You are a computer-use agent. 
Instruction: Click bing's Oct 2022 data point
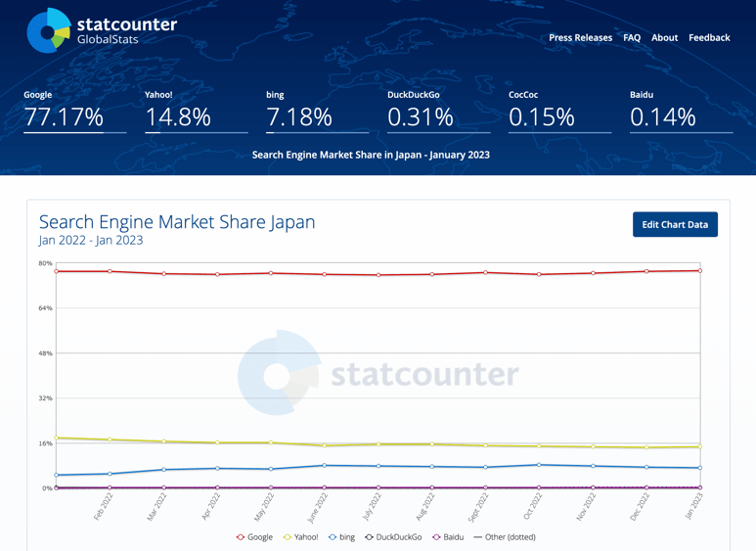click(539, 465)
